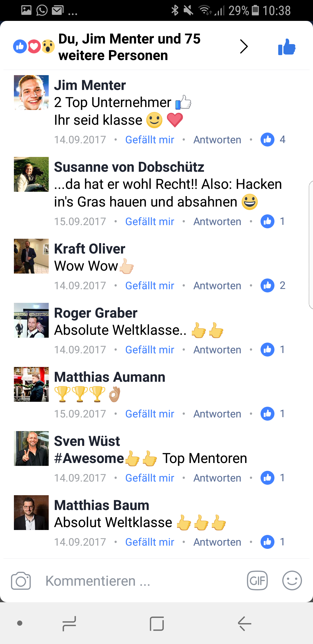Reply to Sven Wüst's comment via Antworten
Viewport: 313px width, 644px height.
point(217,478)
